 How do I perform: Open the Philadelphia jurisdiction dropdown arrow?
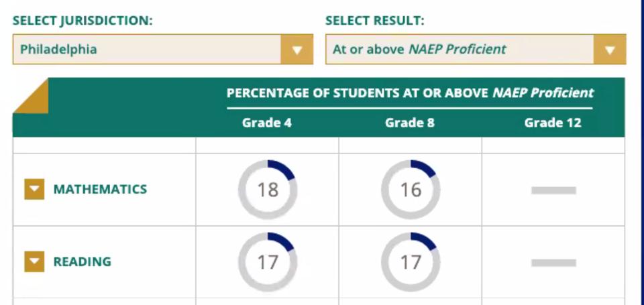(297, 50)
